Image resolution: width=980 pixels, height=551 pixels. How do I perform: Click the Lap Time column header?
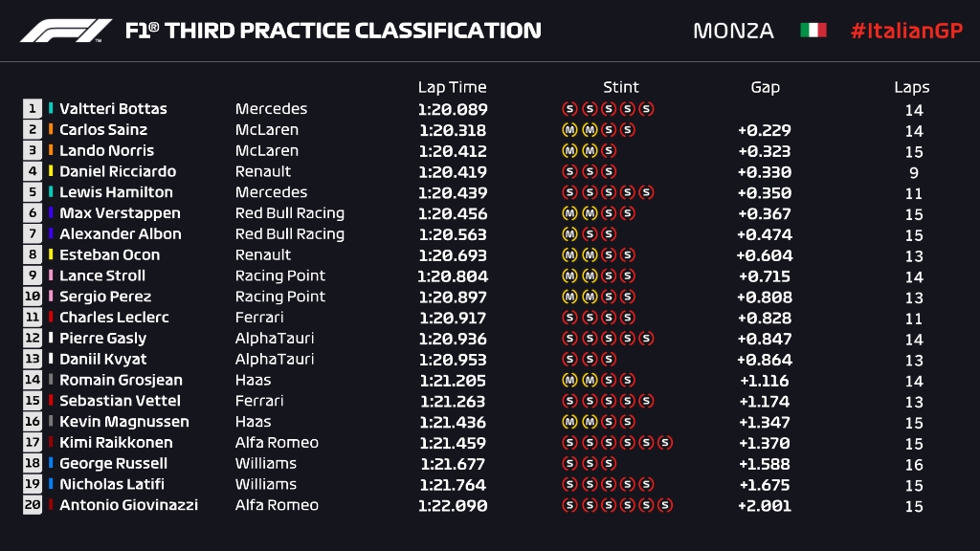coord(452,87)
